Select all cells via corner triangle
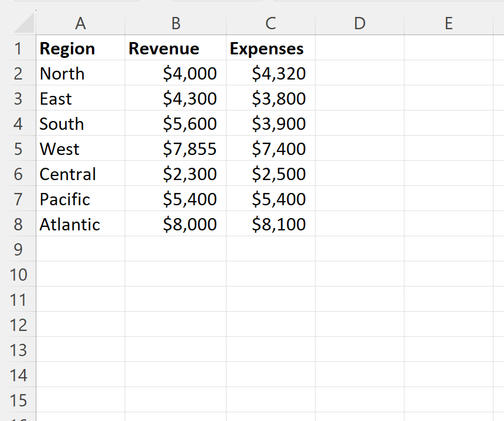This screenshot has width=504, height=421. (x=24, y=23)
